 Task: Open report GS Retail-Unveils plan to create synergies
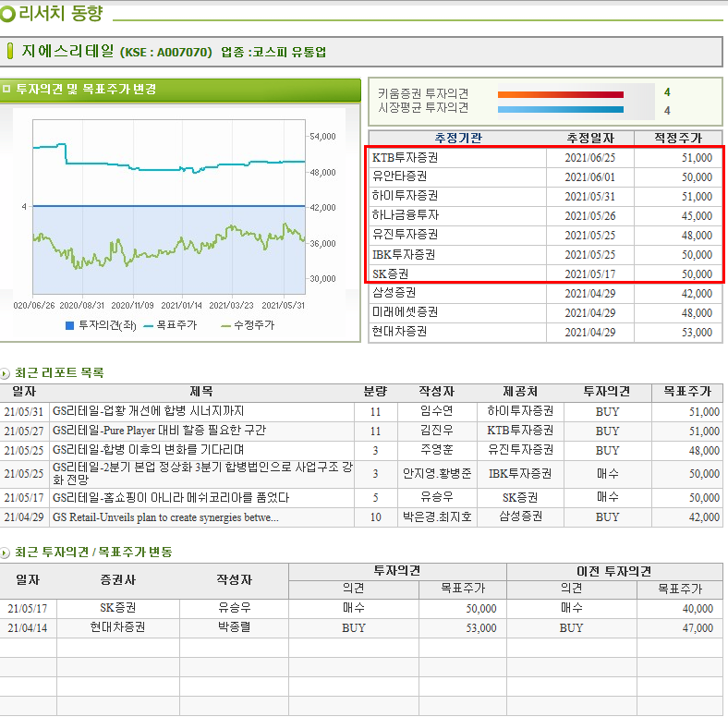coord(165,517)
